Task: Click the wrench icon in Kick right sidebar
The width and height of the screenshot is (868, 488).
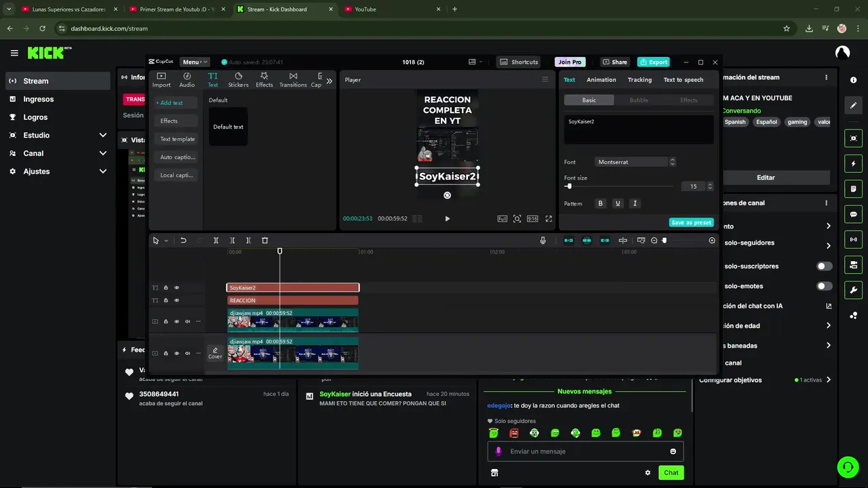Action: [x=853, y=290]
